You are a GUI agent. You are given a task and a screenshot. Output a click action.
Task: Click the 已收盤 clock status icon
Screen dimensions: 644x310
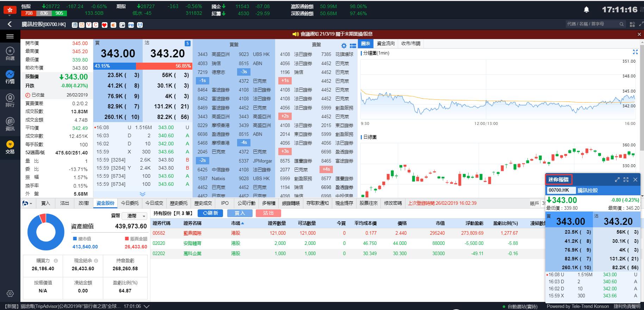coord(28,95)
